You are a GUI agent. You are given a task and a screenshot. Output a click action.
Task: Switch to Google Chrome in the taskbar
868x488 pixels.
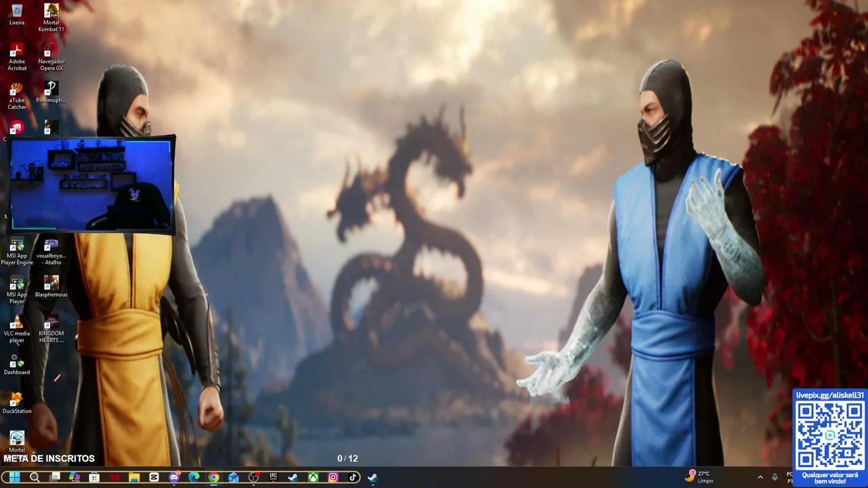point(214,477)
